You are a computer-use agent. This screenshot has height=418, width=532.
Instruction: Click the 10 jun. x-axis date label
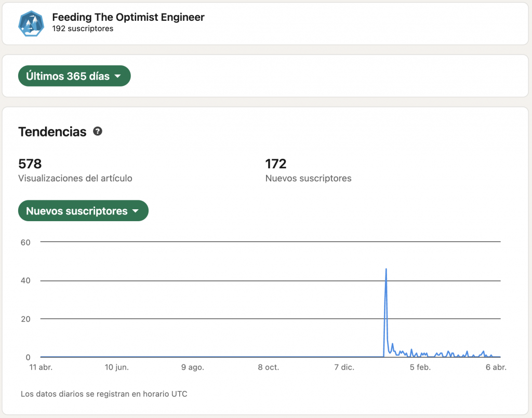pyautogui.click(x=117, y=367)
